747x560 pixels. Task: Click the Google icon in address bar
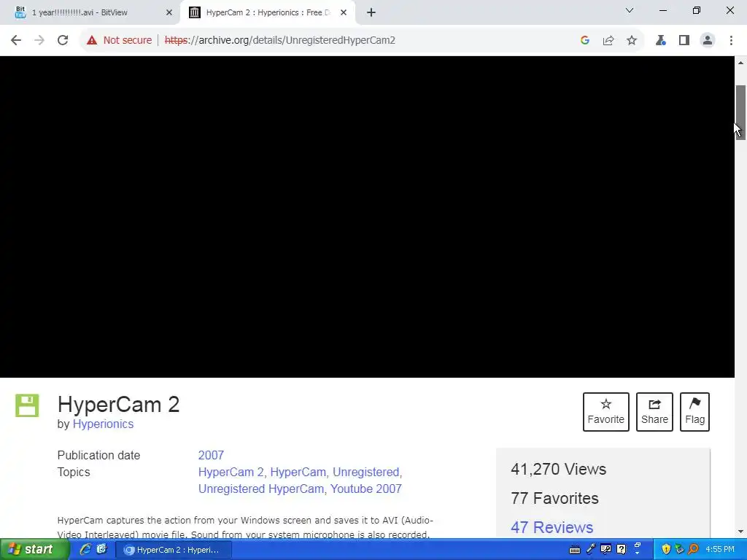tap(585, 41)
